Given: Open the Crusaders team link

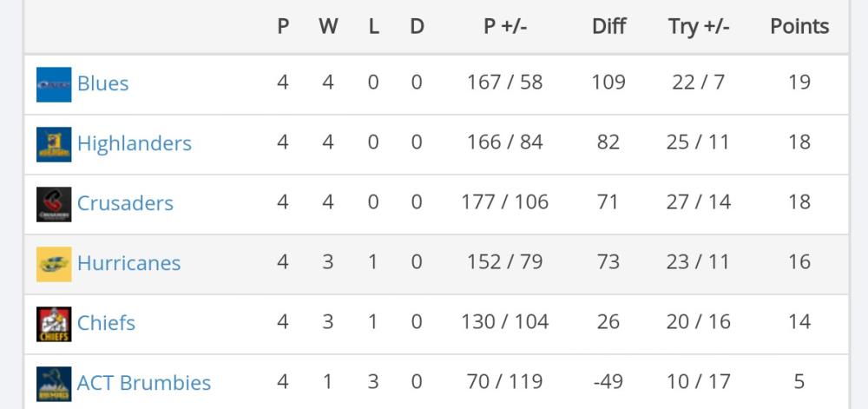Looking at the screenshot, I should coord(125,203).
